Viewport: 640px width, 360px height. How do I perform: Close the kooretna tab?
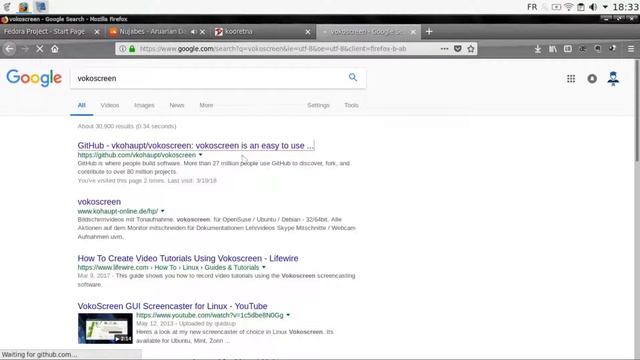pyautogui.click(x=308, y=32)
